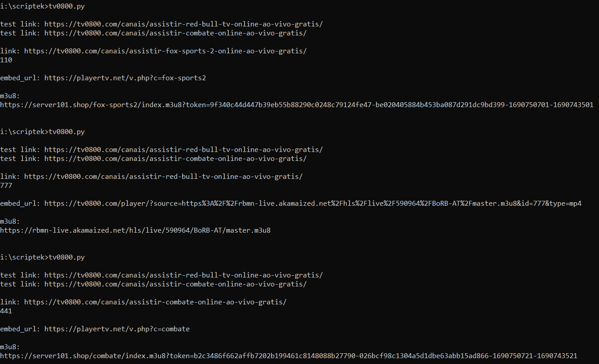Click the first tv0800.py command prompt line

[x=43, y=6]
